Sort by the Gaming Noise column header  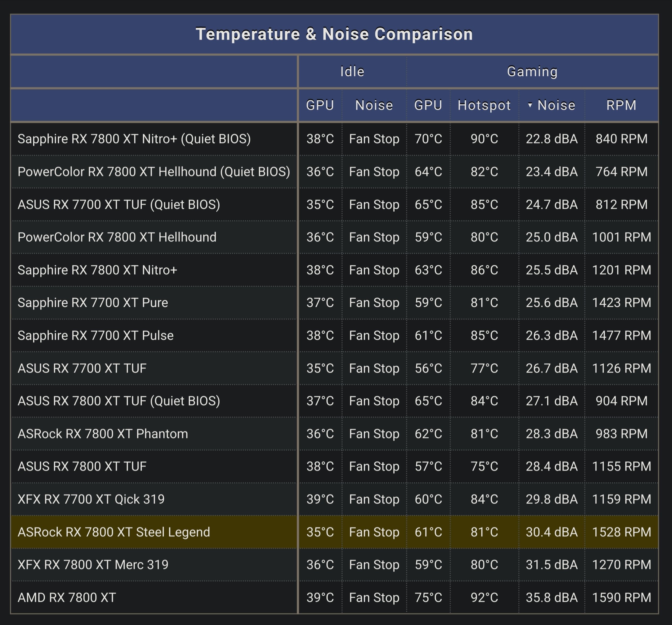click(x=556, y=105)
